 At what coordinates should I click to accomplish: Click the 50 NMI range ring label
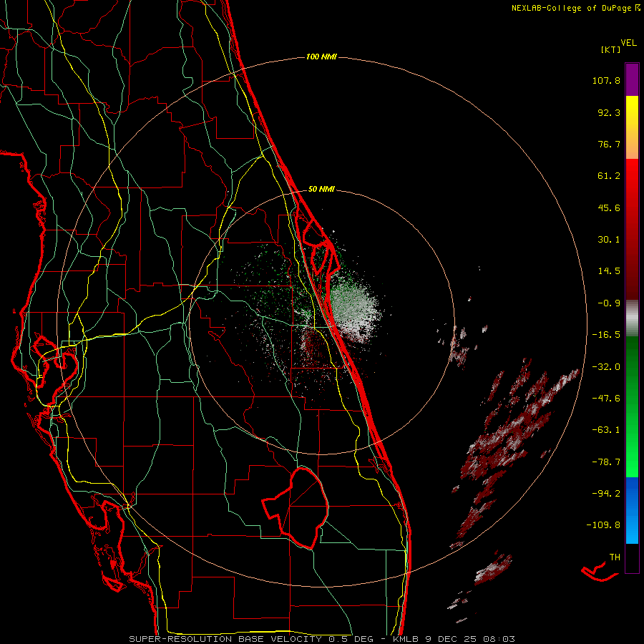point(321,189)
